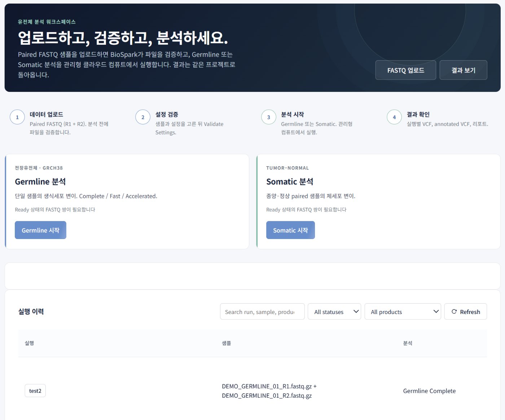Click step 2 number circle for 설정 검증
Screen dimensions: 505x420
143,117
